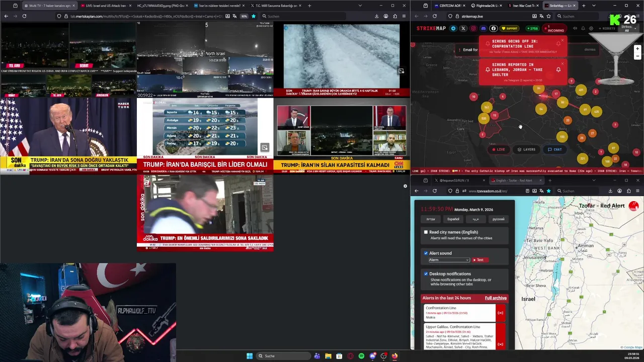
Task: Open Spotify from the taskbar
Action: pyautogui.click(x=361, y=356)
